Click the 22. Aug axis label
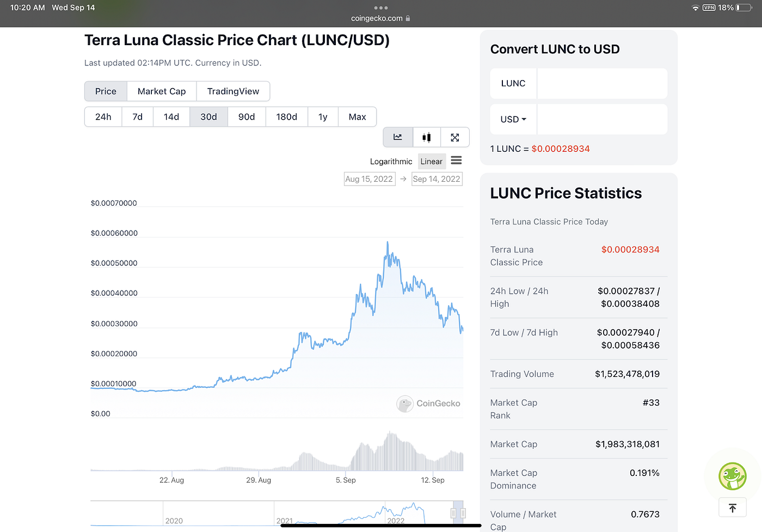The height and width of the screenshot is (532, 762). pyautogui.click(x=171, y=480)
